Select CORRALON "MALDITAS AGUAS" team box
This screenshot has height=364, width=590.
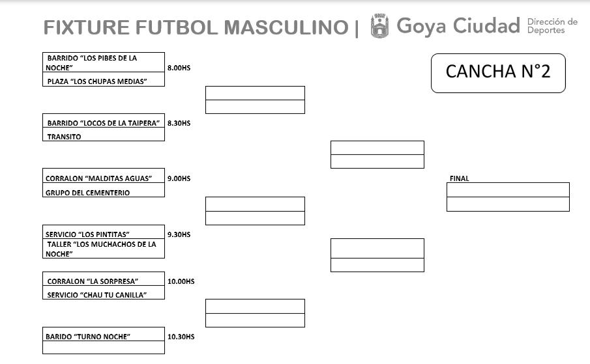(x=104, y=176)
